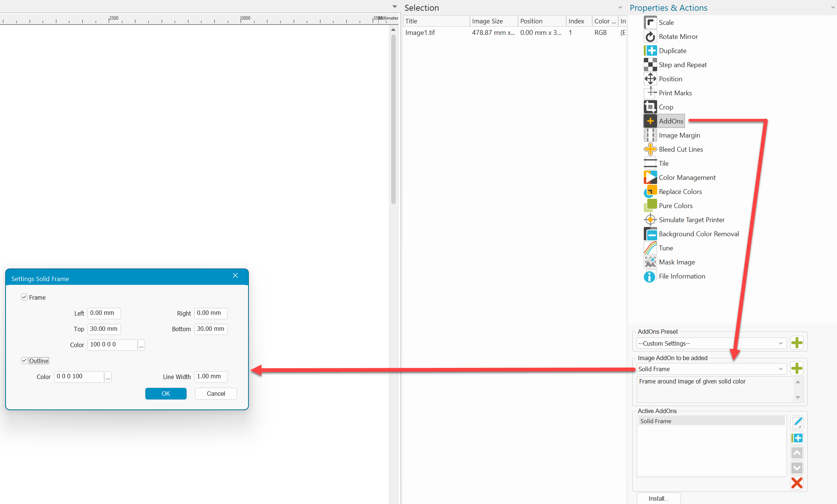
Task: Click the Line Width input field
Action: (211, 376)
